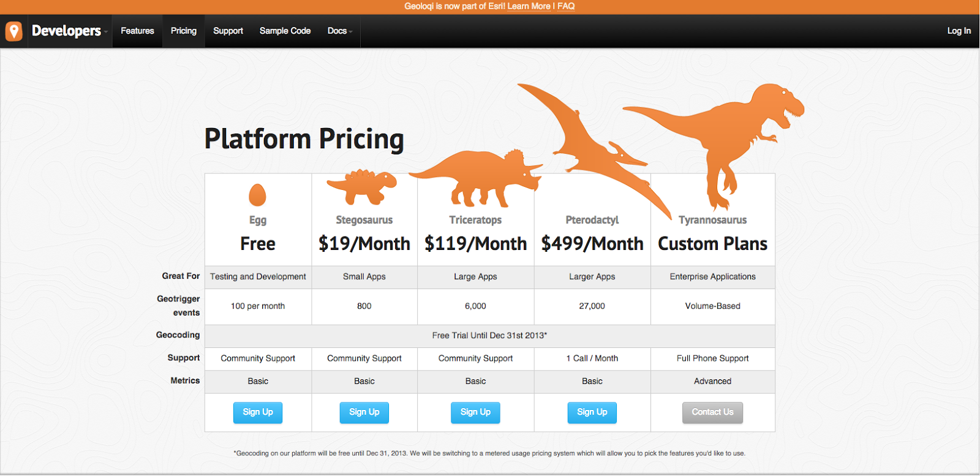Click Community Support in Egg column

[x=258, y=358]
